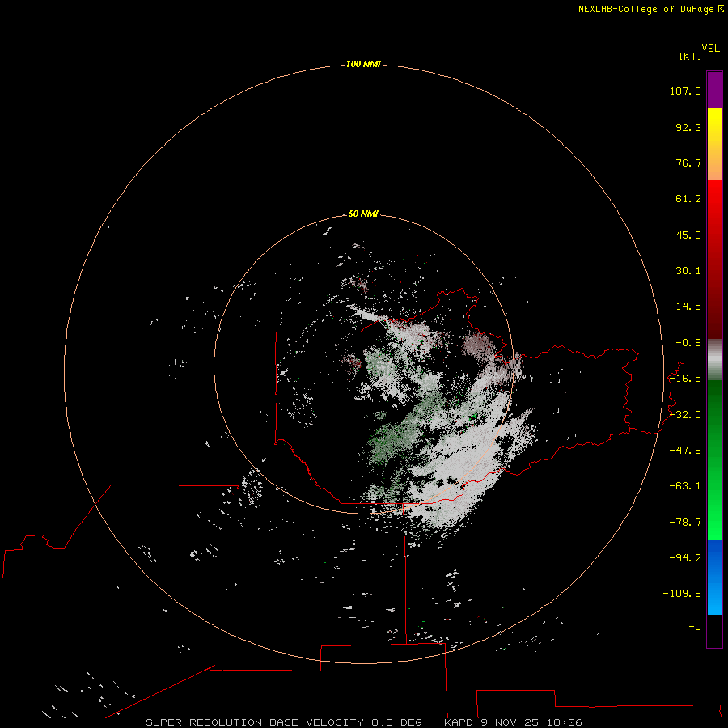Select the -94.2 legend value
Screen dimensions: 728x728
tap(685, 557)
